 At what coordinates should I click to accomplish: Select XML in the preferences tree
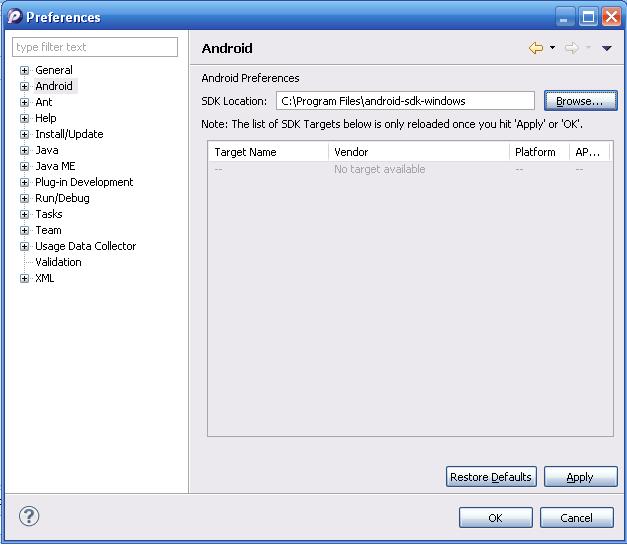44,278
